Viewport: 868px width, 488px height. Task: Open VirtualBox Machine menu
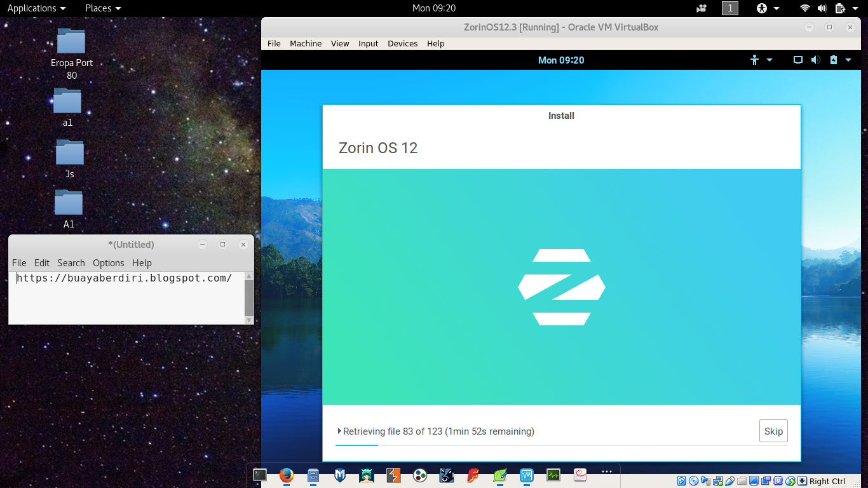click(x=306, y=43)
